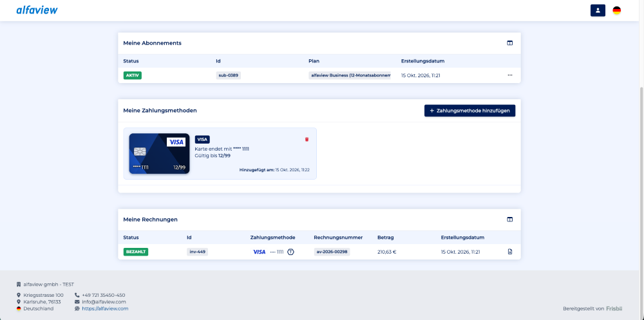Click the Visa credit card image
Image resolution: width=644 pixels, height=320 pixels.
click(159, 154)
